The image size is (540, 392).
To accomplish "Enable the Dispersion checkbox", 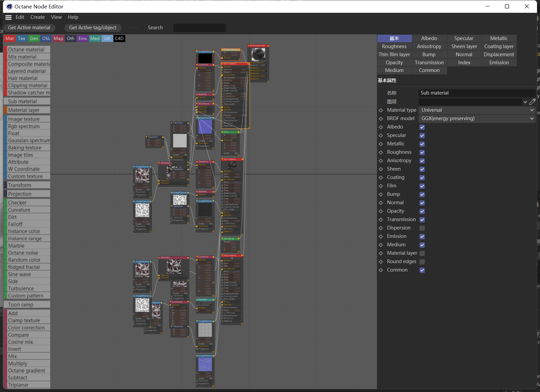I will [x=422, y=228].
